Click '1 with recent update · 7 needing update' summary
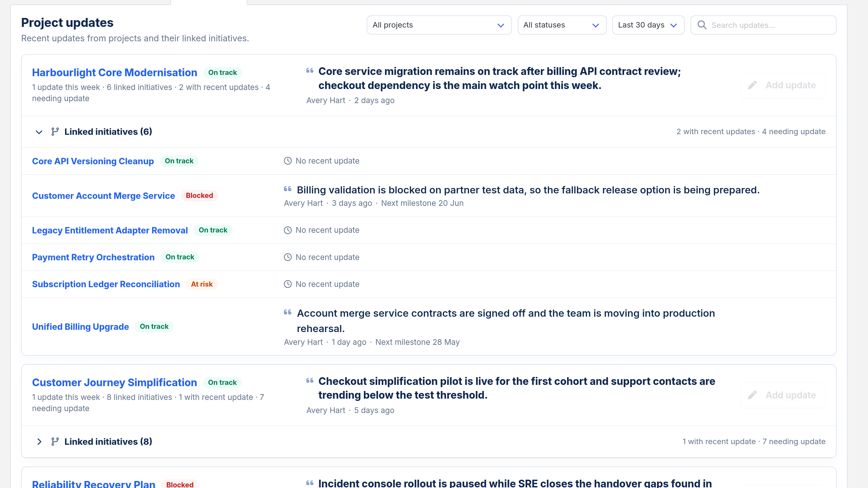The width and height of the screenshot is (868, 488). click(754, 442)
